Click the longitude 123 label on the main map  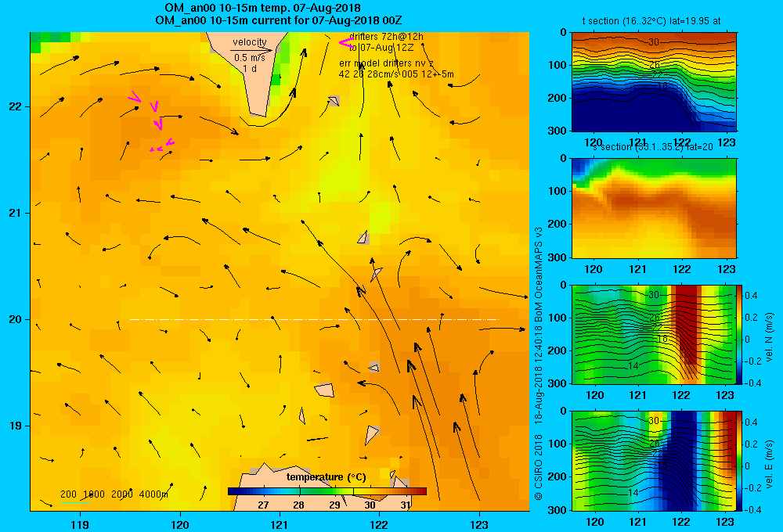[479, 524]
